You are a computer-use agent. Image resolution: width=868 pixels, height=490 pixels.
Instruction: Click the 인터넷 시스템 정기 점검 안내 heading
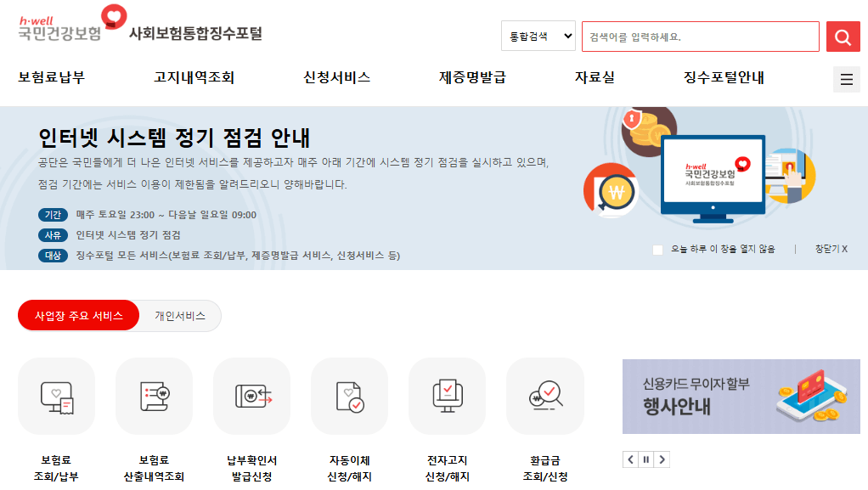point(174,138)
